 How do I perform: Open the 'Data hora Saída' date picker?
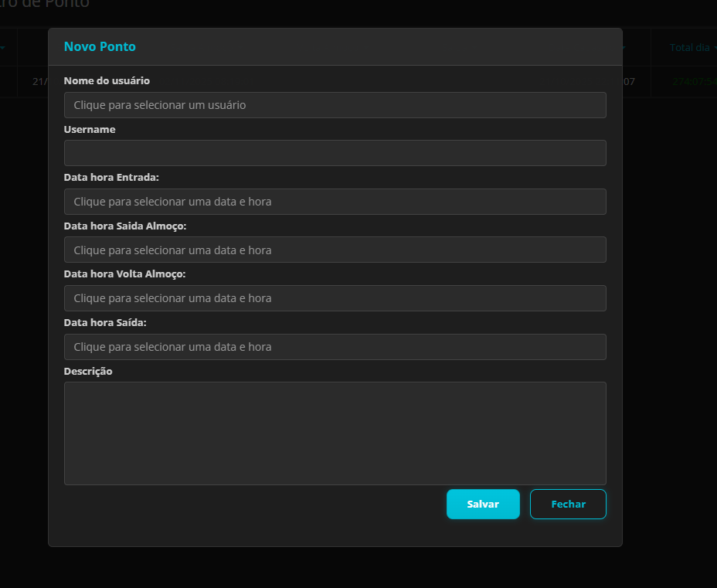tap(335, 346)
